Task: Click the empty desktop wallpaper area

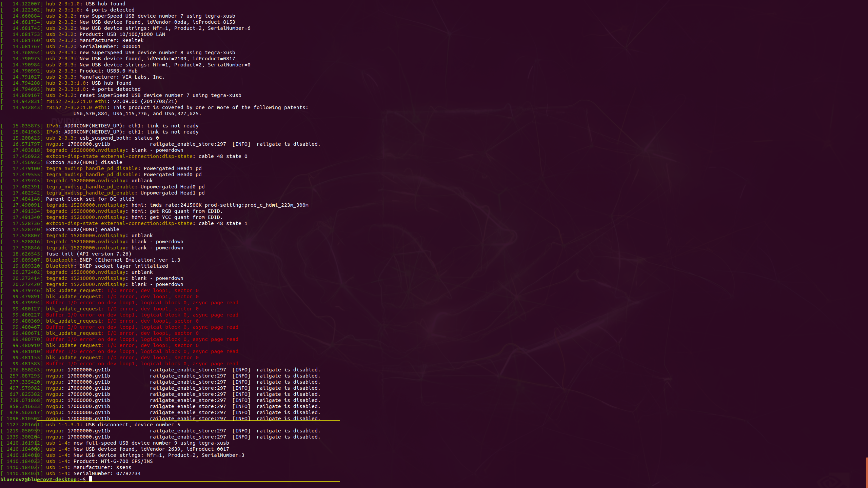Action: (610, 203)
